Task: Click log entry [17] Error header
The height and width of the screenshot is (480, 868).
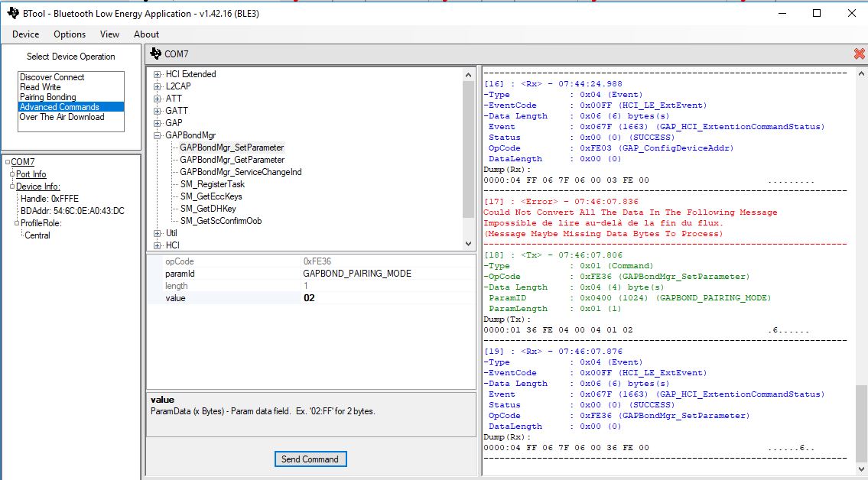Action: coord(561,202)
